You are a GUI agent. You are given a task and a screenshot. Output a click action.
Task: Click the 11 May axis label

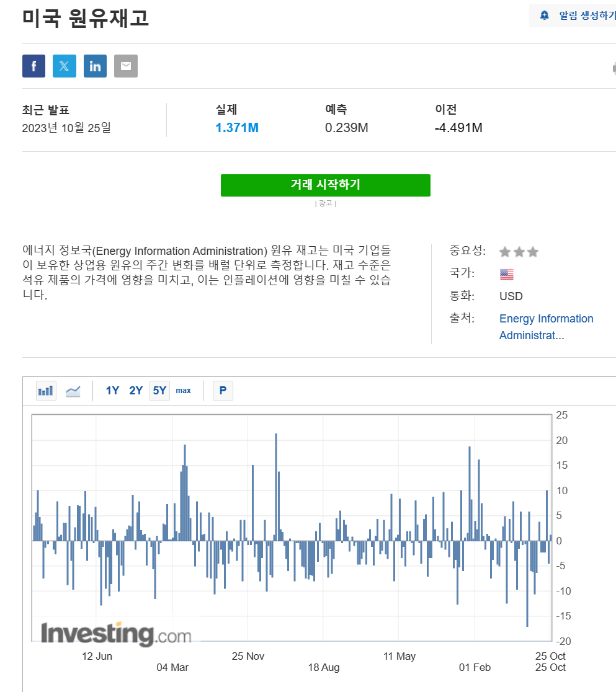click(x=399, y=656)
